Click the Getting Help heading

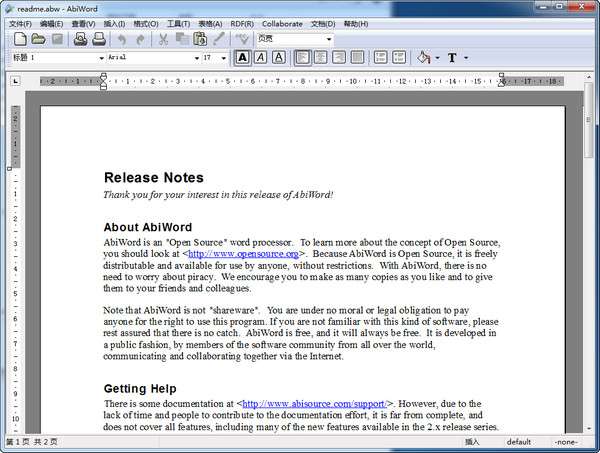tap(140, 389)
